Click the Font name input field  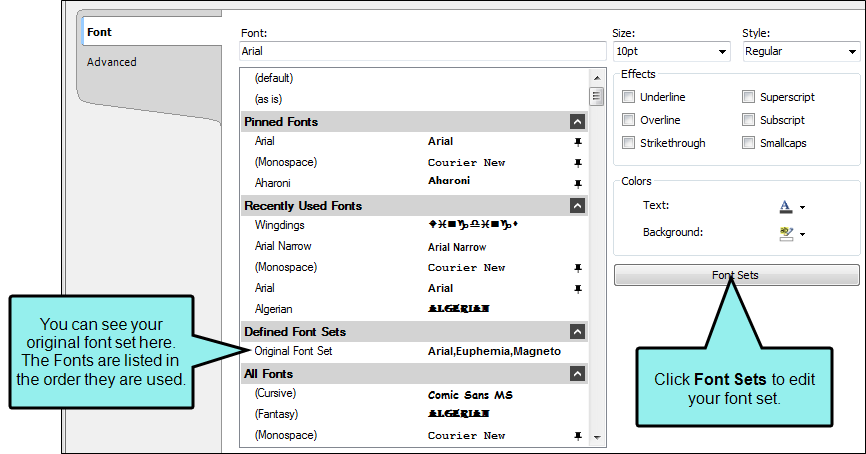423,51
